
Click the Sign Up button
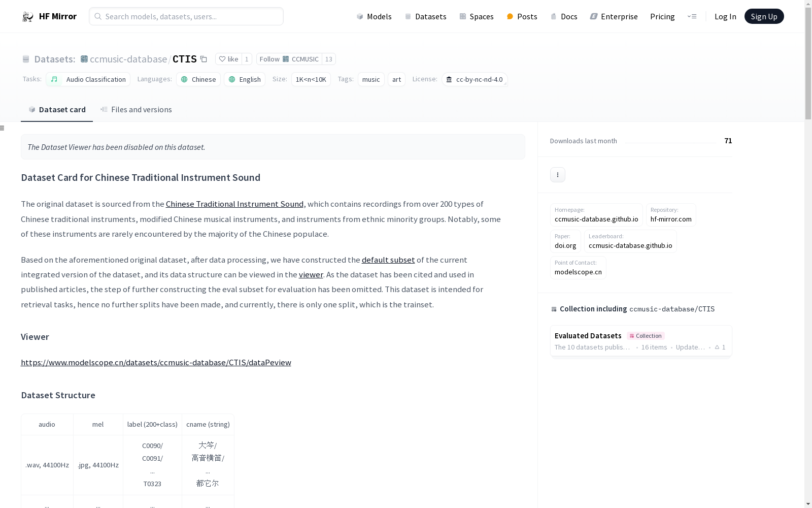click(x=764, y=16)
